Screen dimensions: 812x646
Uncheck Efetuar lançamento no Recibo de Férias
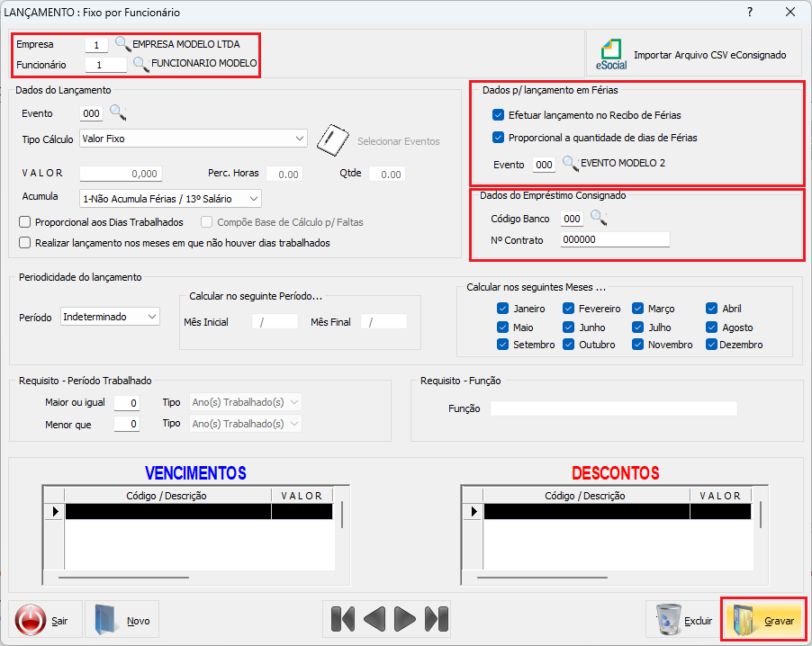(x=499, y=115)
